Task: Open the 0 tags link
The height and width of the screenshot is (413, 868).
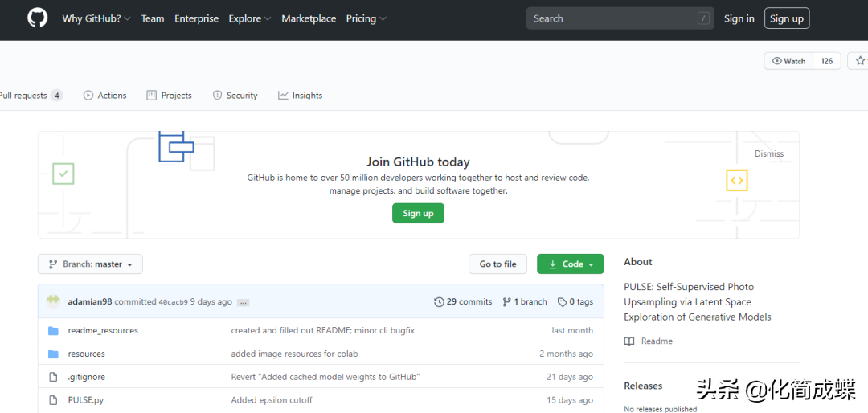Action: point(575,302)
